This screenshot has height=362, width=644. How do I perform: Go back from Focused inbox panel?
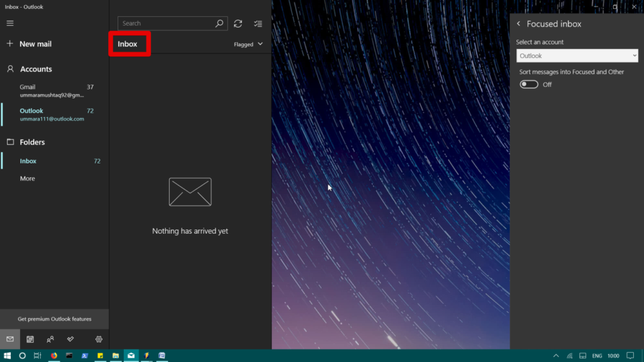pos(519,24)
